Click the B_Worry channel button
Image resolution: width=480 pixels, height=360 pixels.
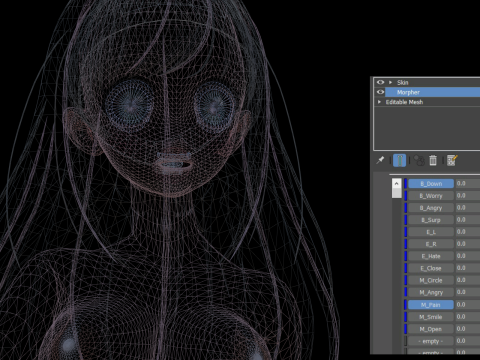click(431, 196)
